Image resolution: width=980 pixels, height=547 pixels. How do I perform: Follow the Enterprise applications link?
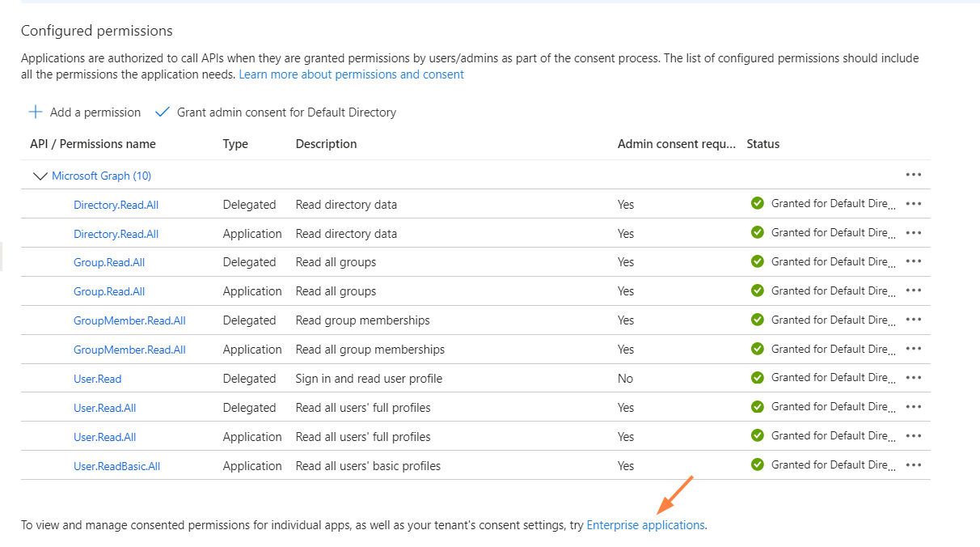(x=645, y=525)
